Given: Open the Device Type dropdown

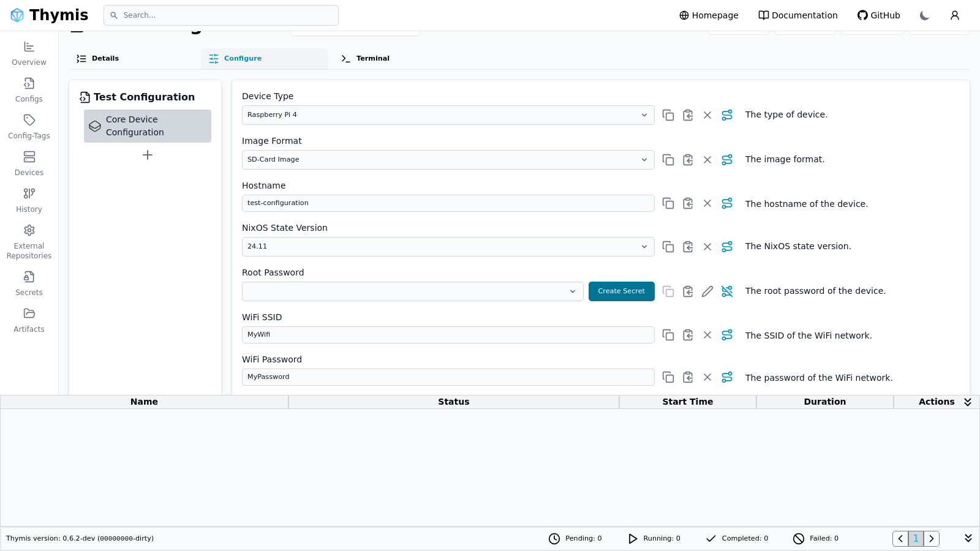Looking at the screenshot, I should point(448,115).
